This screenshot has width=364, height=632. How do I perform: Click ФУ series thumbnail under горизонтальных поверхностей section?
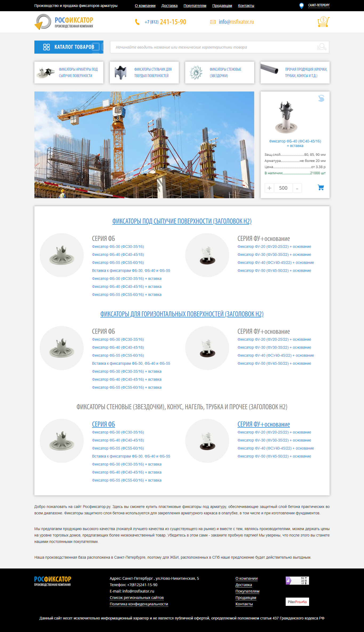click(x=207, y=348)
